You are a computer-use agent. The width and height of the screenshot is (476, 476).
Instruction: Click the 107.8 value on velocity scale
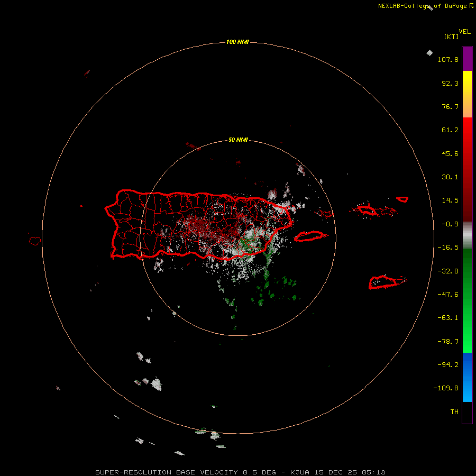click(448, 59)
